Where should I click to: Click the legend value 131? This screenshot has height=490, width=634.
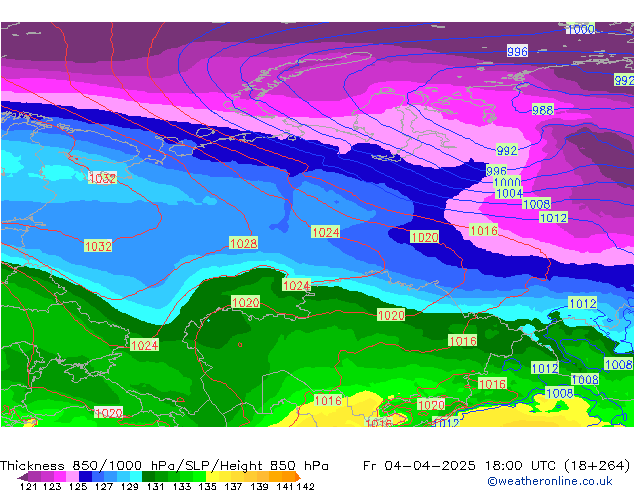156,486
